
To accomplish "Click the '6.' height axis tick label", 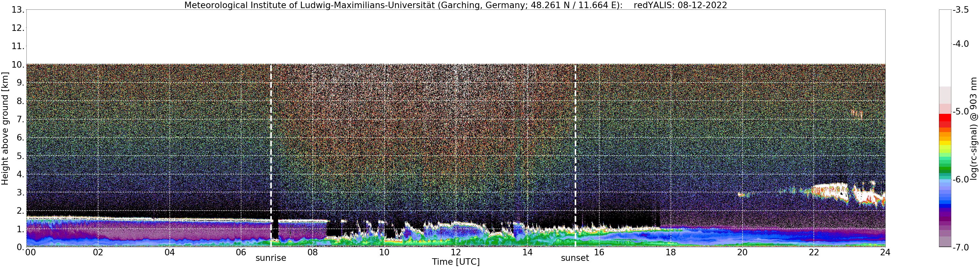I will 21,138.
